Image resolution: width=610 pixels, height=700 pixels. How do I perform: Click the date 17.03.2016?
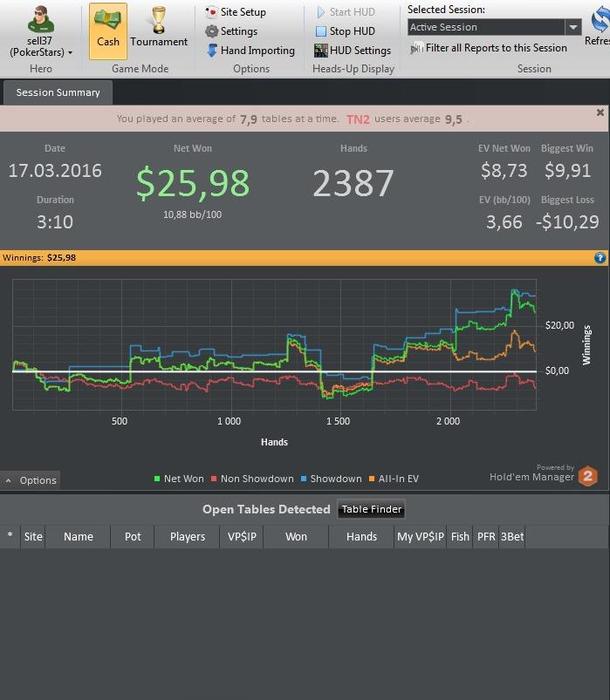[55, 171]
